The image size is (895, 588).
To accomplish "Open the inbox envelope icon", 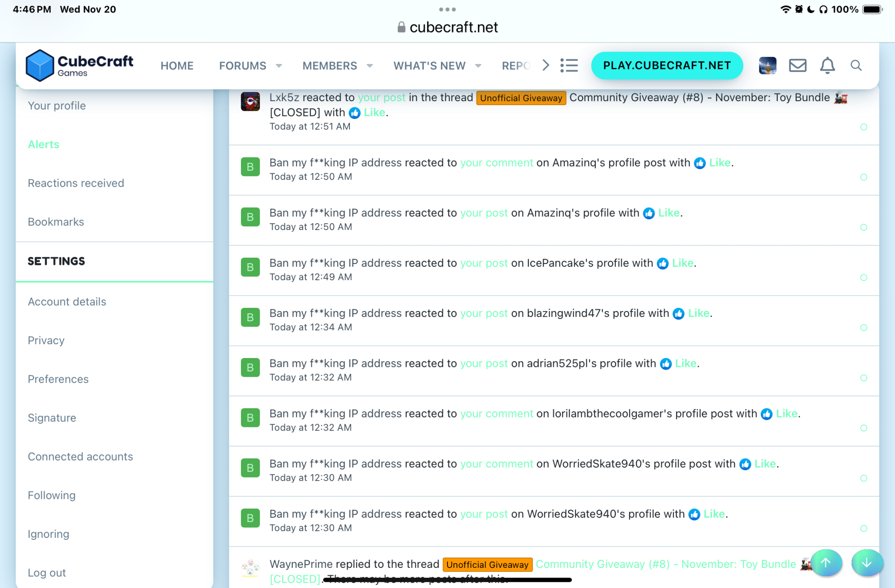I will 797,65.
